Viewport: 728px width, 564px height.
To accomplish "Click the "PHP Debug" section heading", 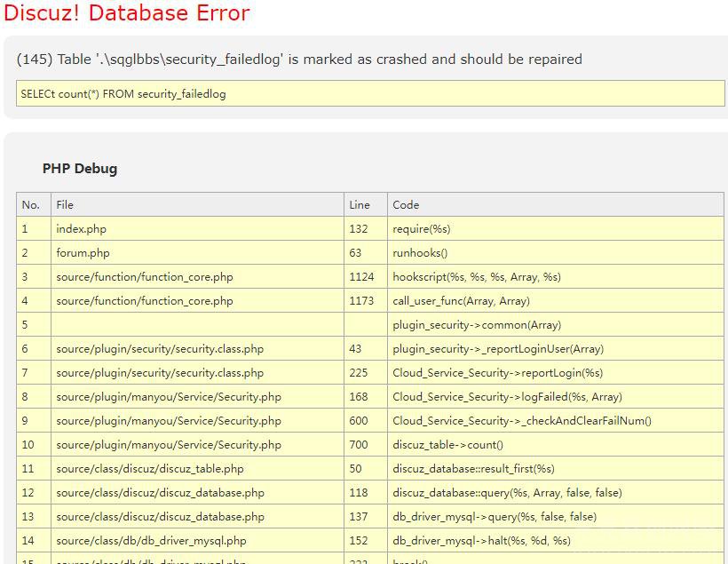I will point(80,168).
